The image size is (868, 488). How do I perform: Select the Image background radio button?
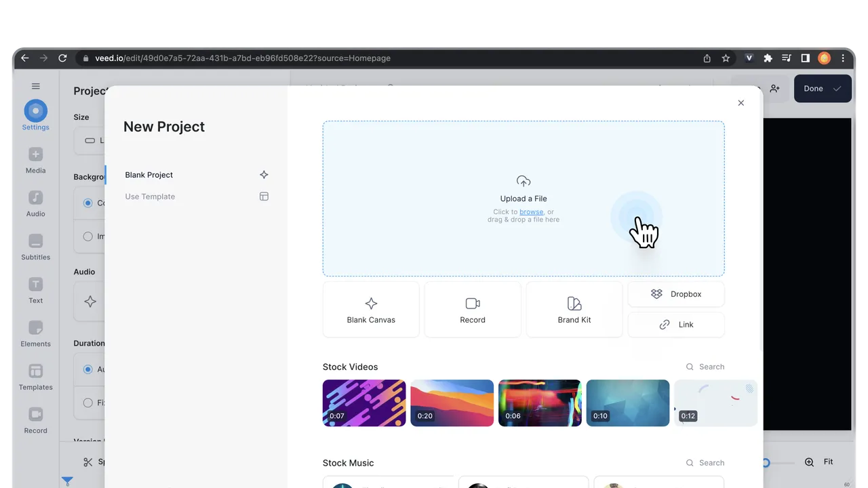pyautogui.click(x=87, y=237)
